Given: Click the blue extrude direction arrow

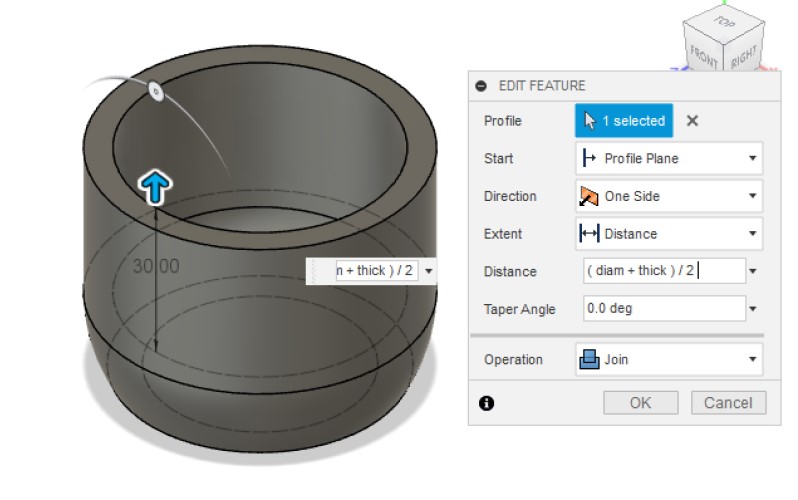Looking at the screenshot, I should tap(155, 187).
